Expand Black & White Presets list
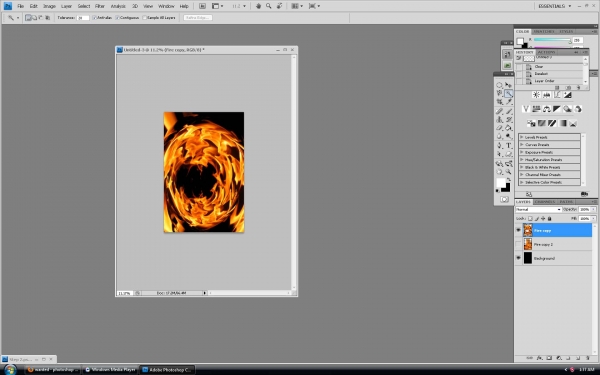This screenshot has height=375, width=600. click(x=521, y=167)
